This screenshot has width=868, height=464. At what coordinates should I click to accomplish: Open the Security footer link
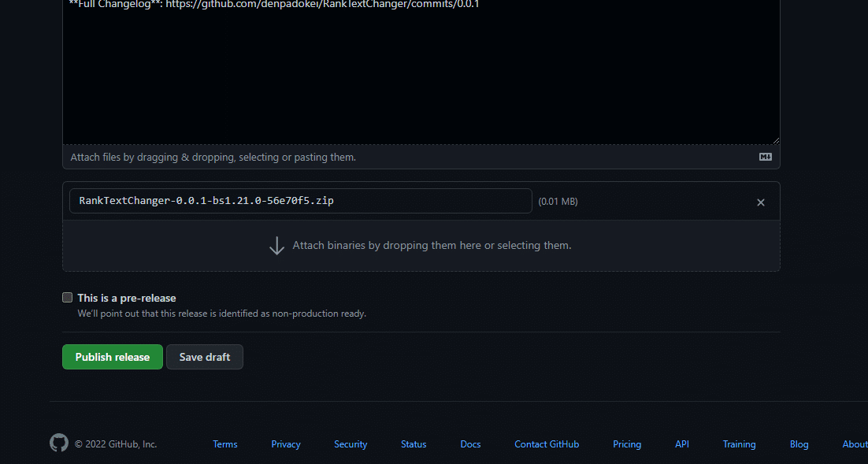click(351, 444)
